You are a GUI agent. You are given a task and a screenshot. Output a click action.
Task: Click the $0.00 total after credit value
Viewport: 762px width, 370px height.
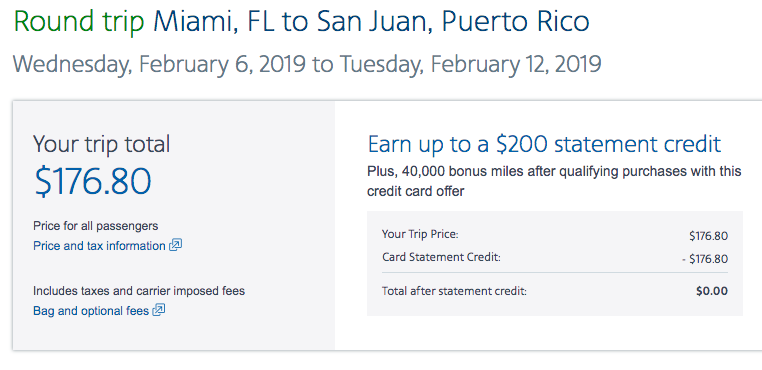click(x=712, y=291)
